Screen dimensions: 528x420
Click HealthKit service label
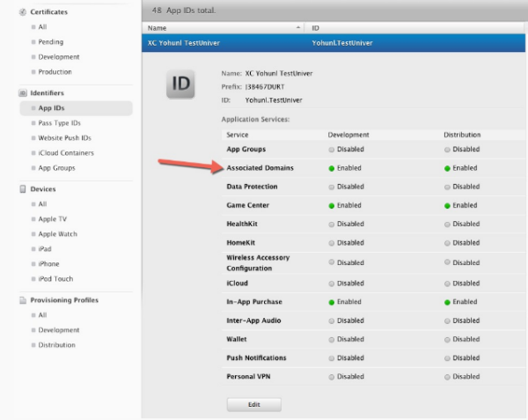point(242,224)
